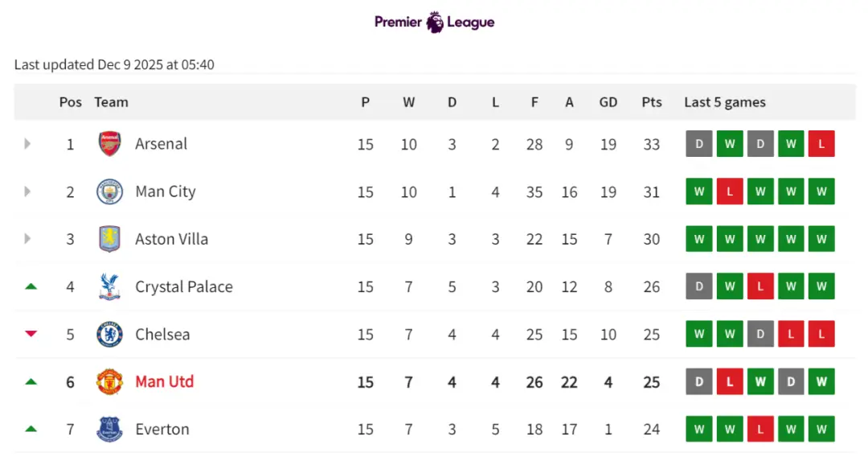Click Man City's red L result badge
This screenshot has width=868, height=457.
(x=730, y=191)
